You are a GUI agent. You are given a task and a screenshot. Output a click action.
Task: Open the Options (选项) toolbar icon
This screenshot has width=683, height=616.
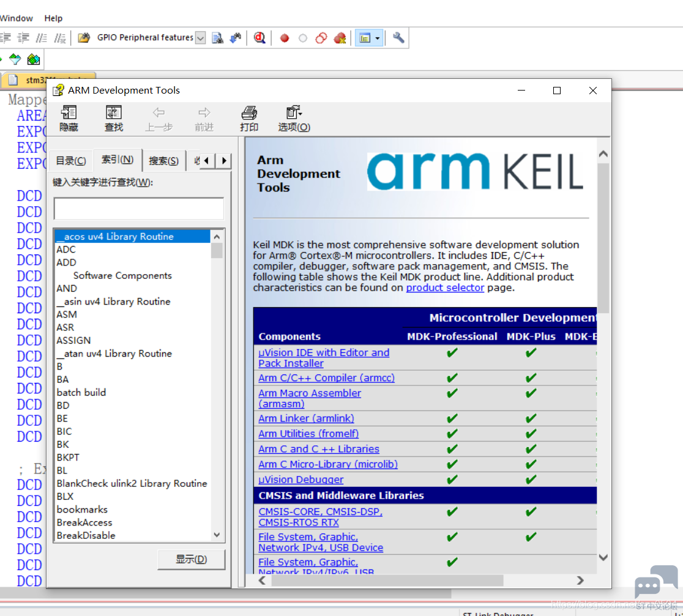pyautogui.click(x=294, y=118)
